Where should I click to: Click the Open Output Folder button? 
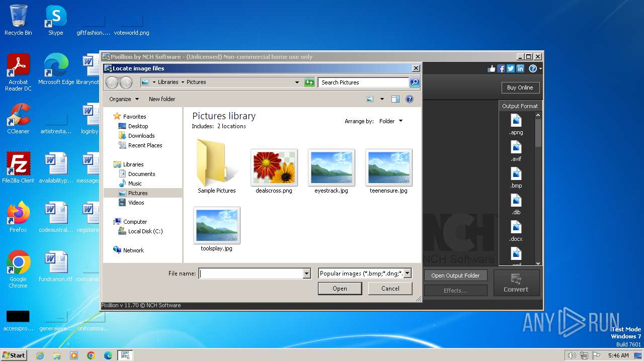coord(455,276)
